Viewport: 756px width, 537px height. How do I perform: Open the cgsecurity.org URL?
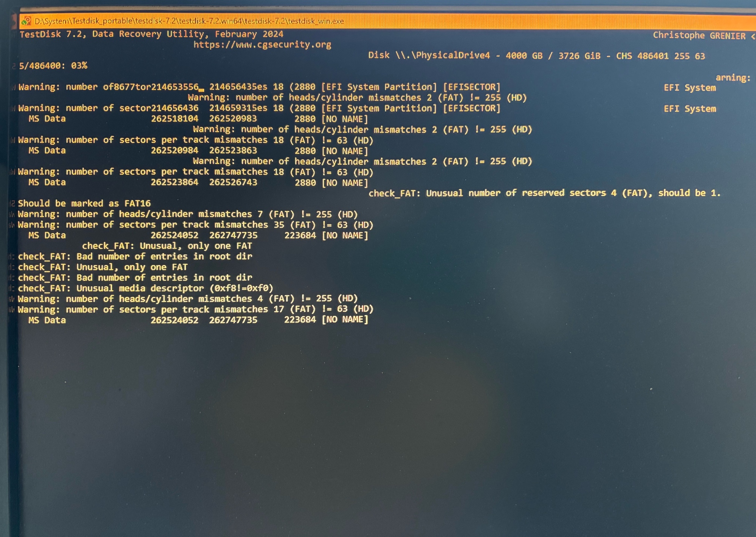point(262,45)
